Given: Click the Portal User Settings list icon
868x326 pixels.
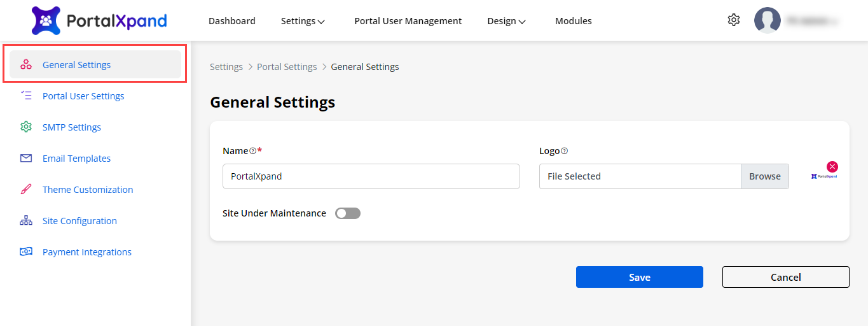Looking at the screenshot, I should point(26,96).
